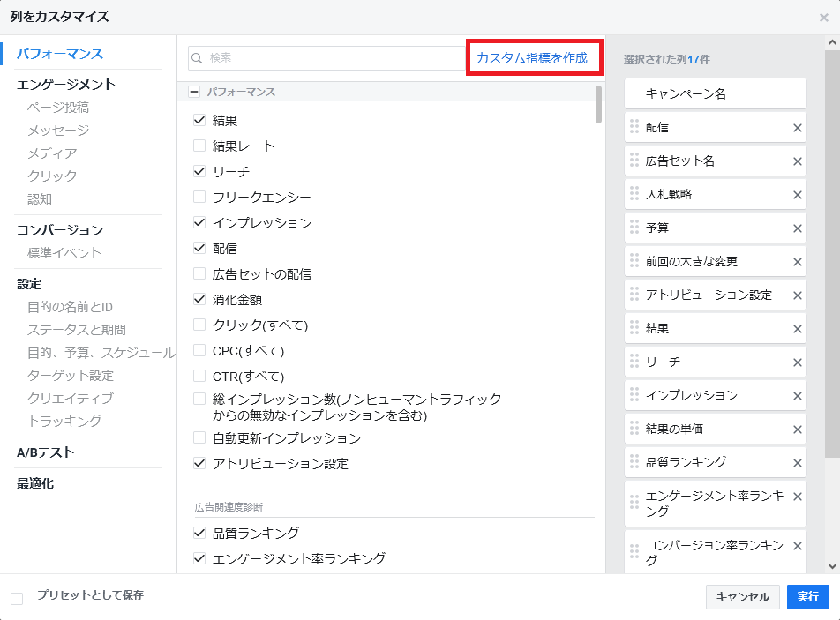This screenshot has height=620, width=840.
Task: Remove アトリビューション設定 column via X icon
Action: click(798, 295)
